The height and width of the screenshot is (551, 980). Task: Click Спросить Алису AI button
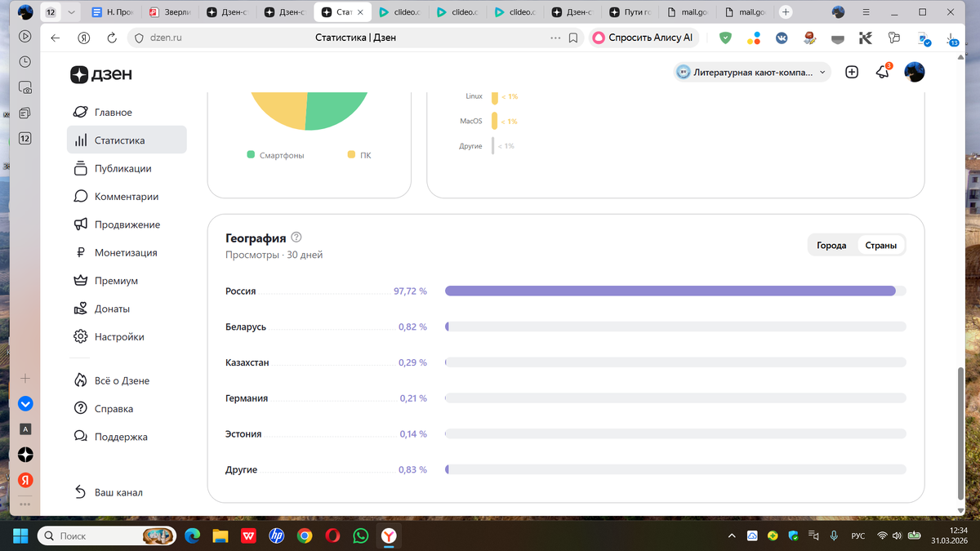643,38
